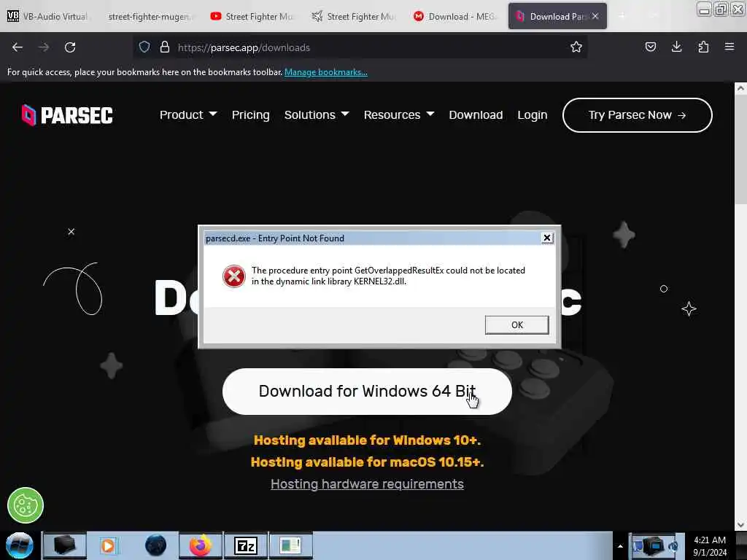Open the Firefox downloads panel
The height and width of the screenshot is (560, 747).
676,47
